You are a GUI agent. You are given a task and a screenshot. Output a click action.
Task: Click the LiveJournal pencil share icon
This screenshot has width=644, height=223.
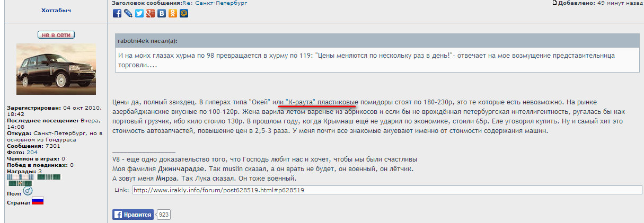128,14
